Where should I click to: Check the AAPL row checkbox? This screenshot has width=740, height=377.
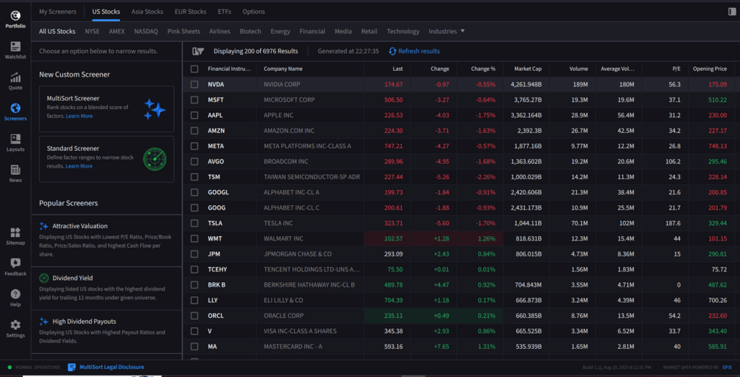point(194,115)
